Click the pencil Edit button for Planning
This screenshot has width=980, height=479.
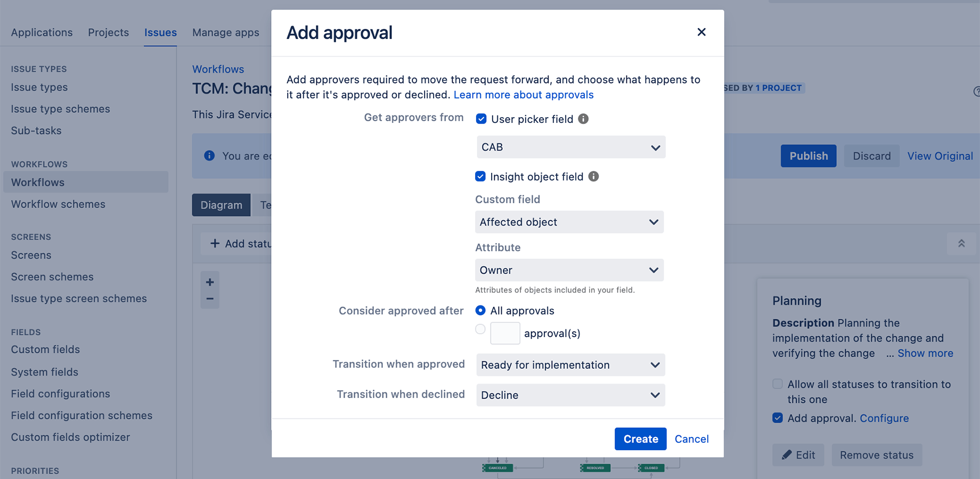pos(798,455)
